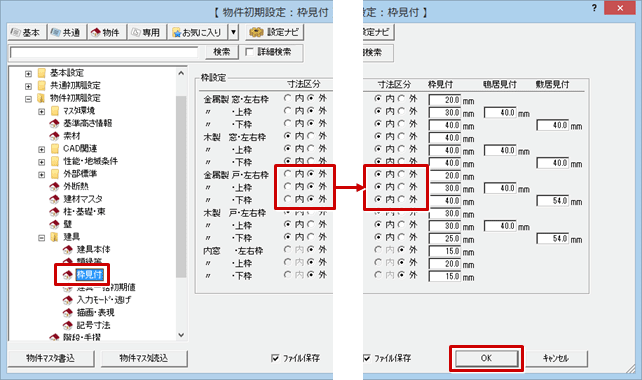Select the 階段・手摺 house icon
This screenshot has height=380, width=642.
pyautogui.click(x=54, y=337)
